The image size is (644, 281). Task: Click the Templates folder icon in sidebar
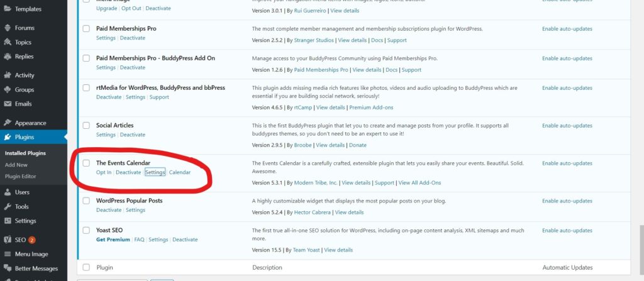coord(8,9)
